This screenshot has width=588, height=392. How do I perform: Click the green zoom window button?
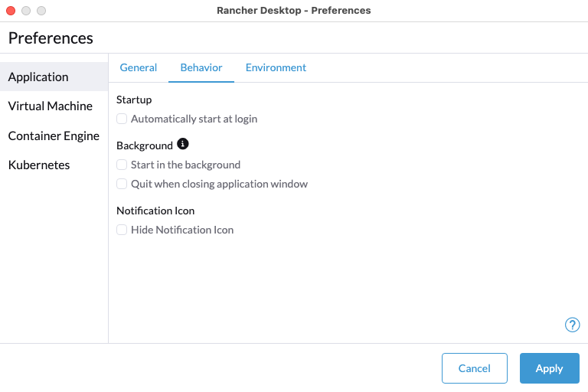[x=41, y=11]
